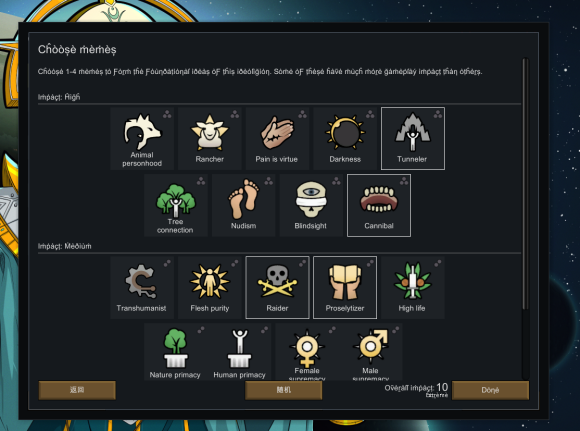Pick the Nature primacy meme
The width and height of the screenshot is (580, 431).
(x=176, y=352)
